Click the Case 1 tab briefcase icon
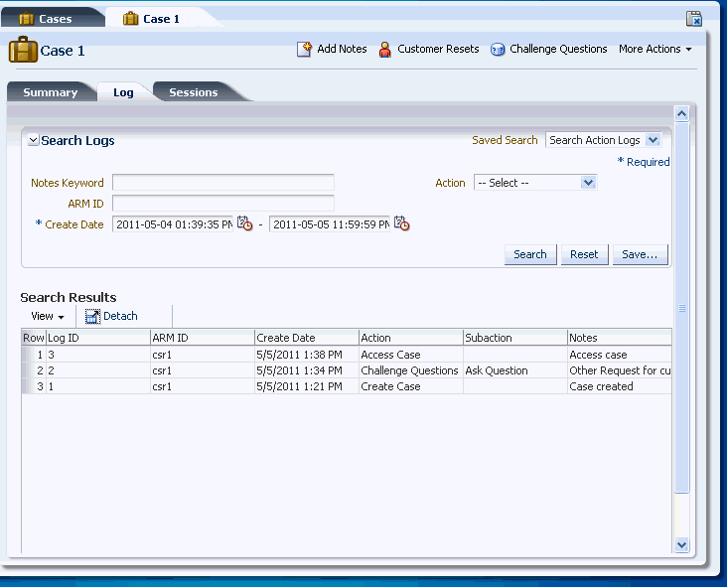This screenshot has width=727, height=588. click(131, 19)
